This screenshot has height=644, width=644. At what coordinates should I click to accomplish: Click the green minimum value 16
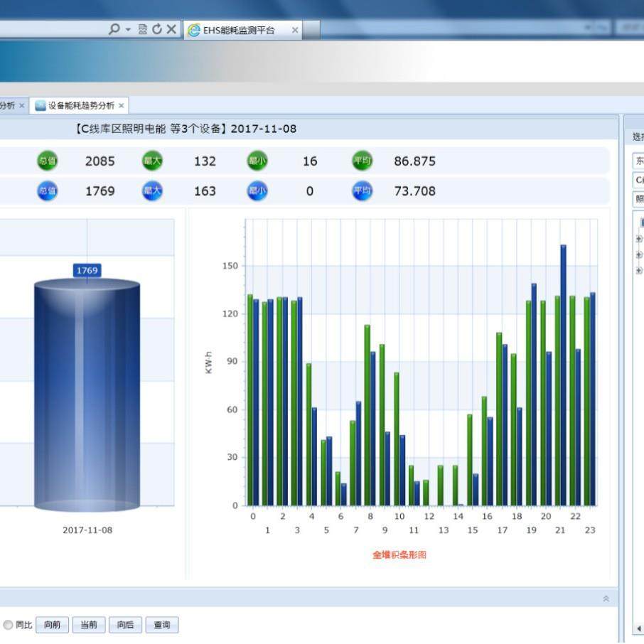click(x=310, y=161)
